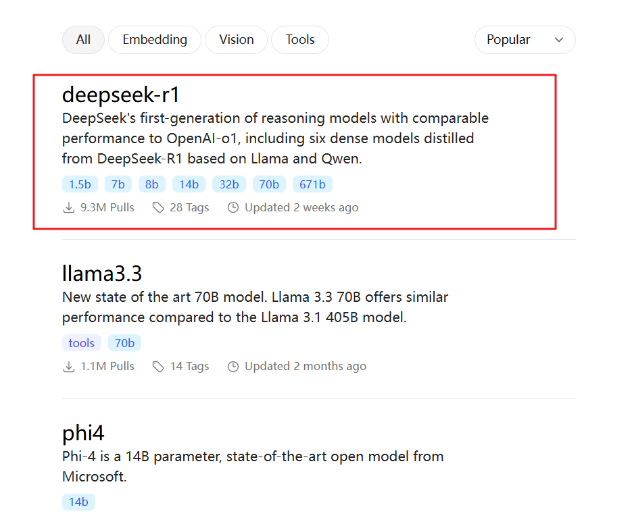This screenshot has height=517, width=625.
Task: Click the chevron arrow in the Popular selector
Action: pyautogui.click(x=558, y=40)
